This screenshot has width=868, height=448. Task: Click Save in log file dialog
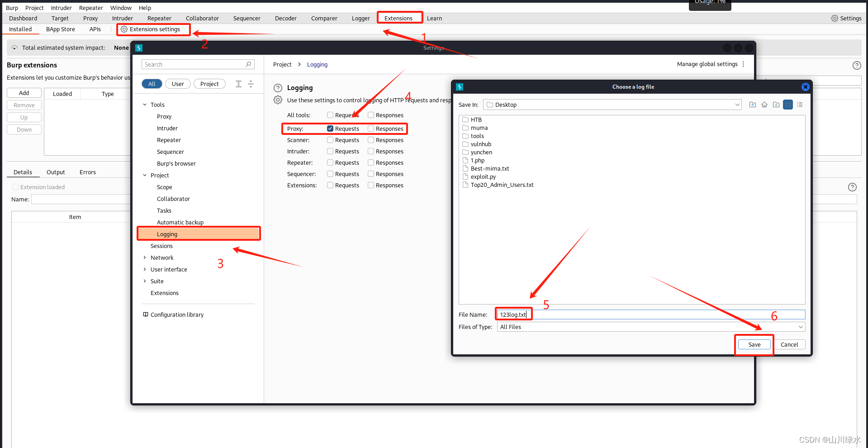[x=754, y=344]
